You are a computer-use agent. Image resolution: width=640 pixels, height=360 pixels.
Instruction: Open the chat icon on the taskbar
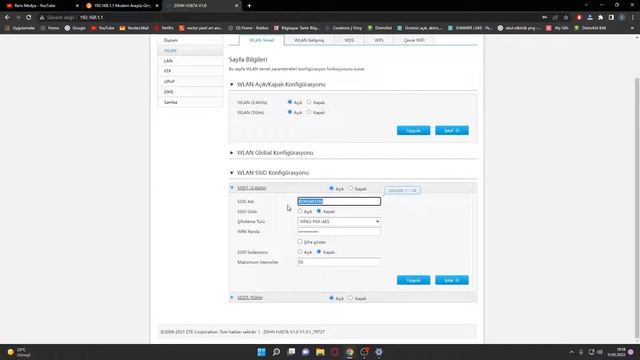pyautogui.click(x=305, y=352)
